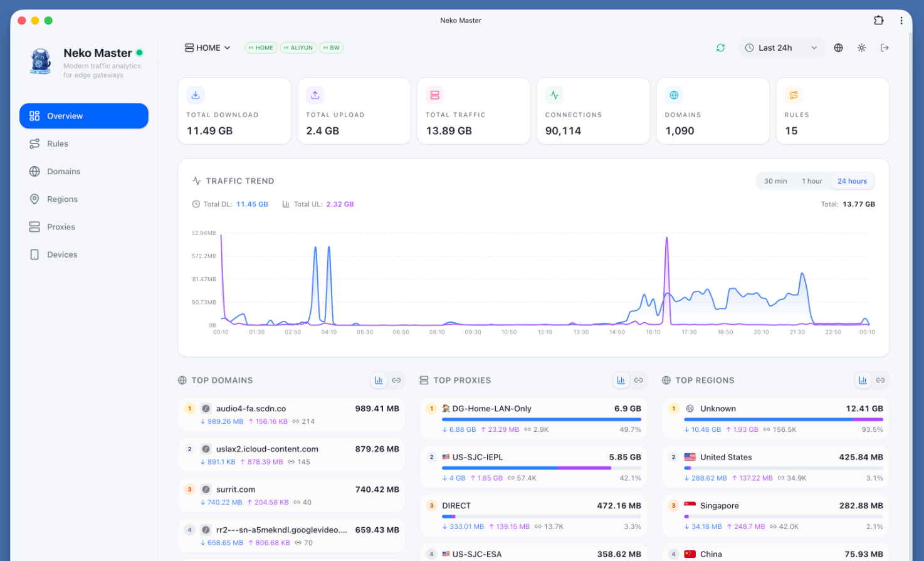
Task: Switch Top Domains to bar chart view
Action: [379, 380]
